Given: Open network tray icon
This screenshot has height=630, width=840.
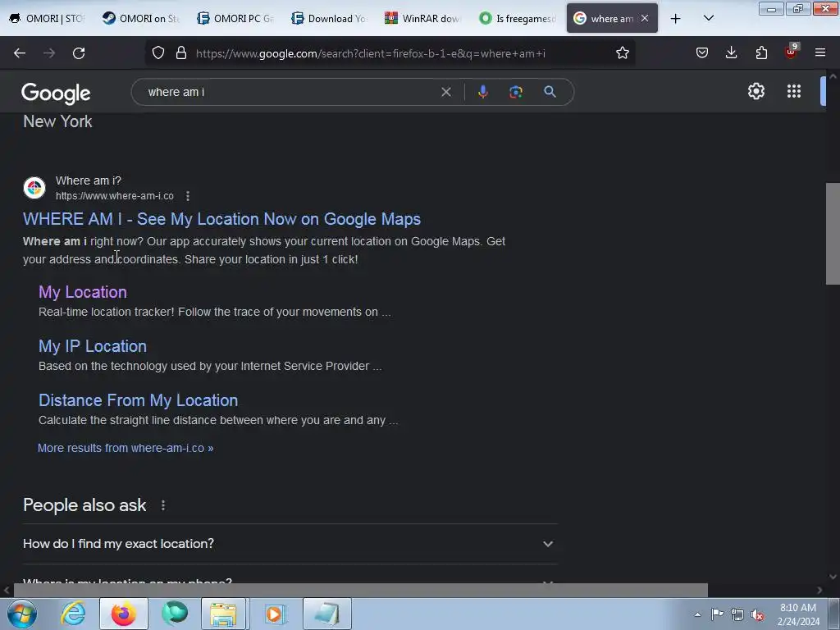Looking at the screenshot, I should (x=737, y=614).
